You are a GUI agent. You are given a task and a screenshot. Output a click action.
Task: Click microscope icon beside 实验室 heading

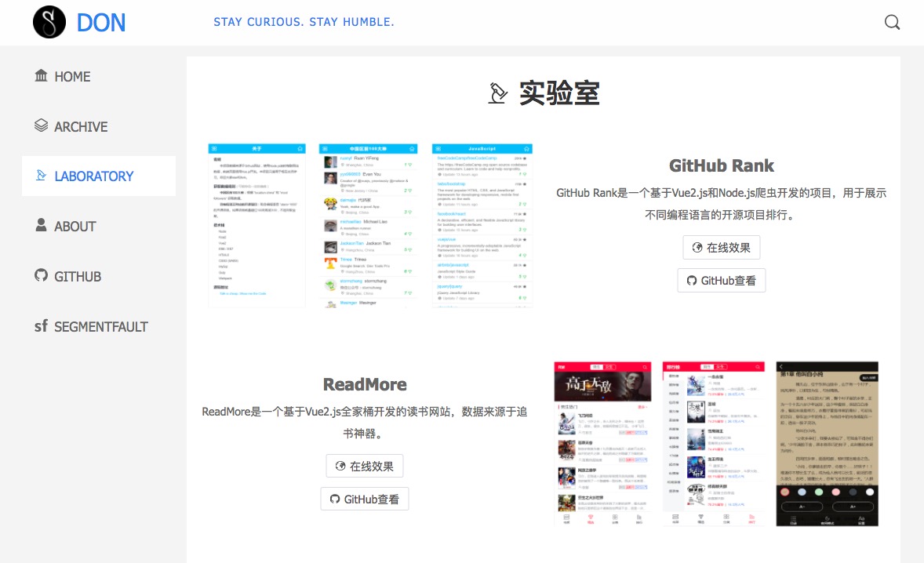498,93
